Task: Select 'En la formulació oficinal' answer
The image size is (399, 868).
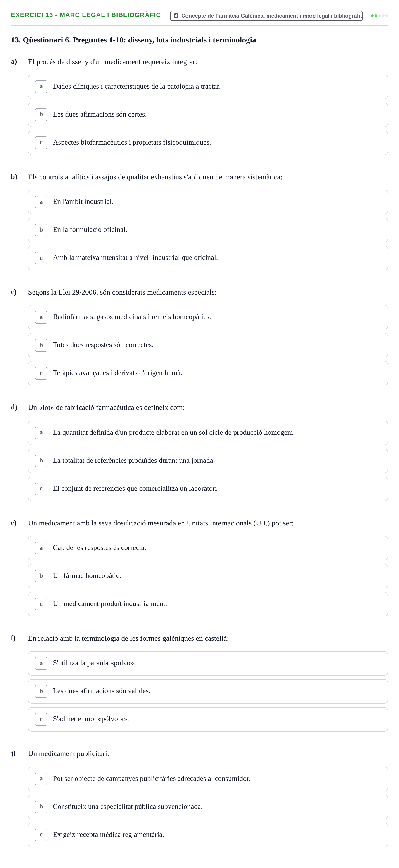Action: (208, 230)
